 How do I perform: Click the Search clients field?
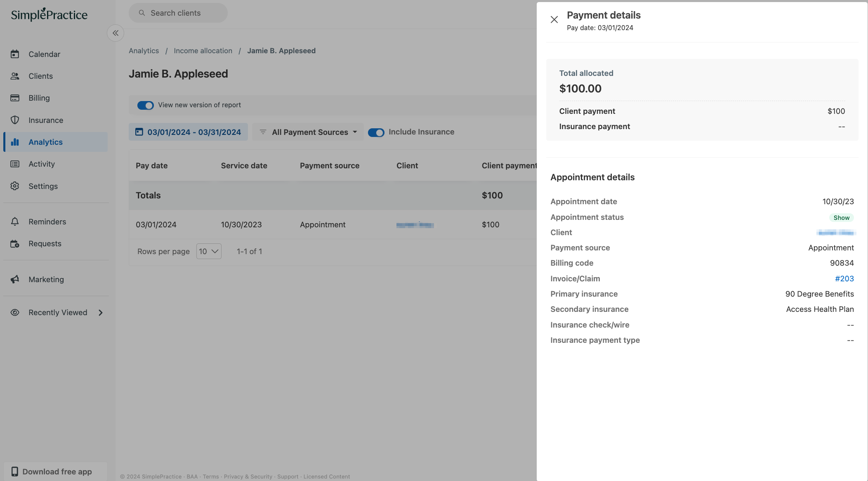click(178, 13)
